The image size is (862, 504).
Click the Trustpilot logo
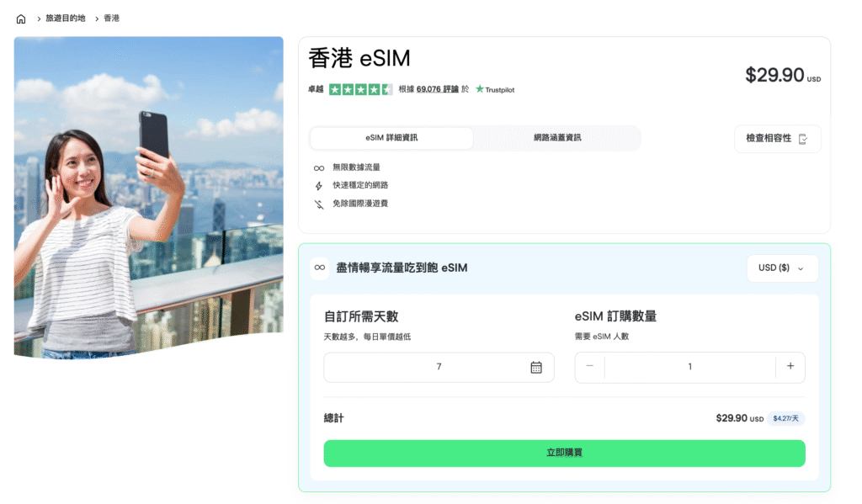tap(495, 89)
